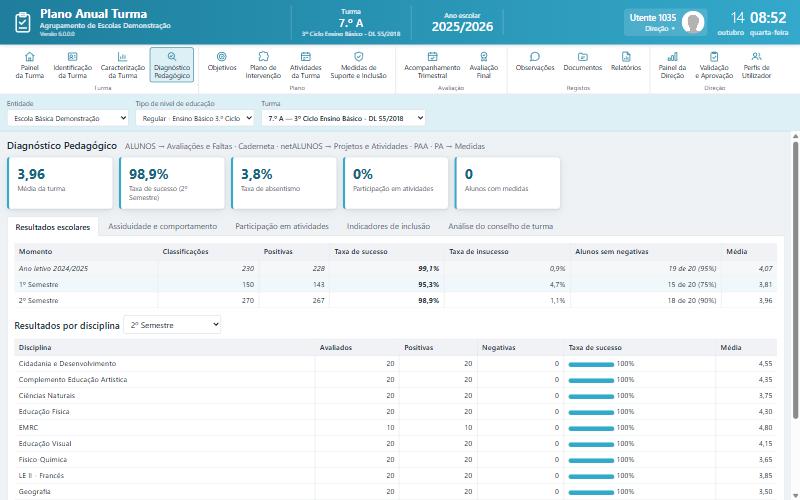
Task: Switch to Assiduidade e comportamento tab
Action: (162, 227)
